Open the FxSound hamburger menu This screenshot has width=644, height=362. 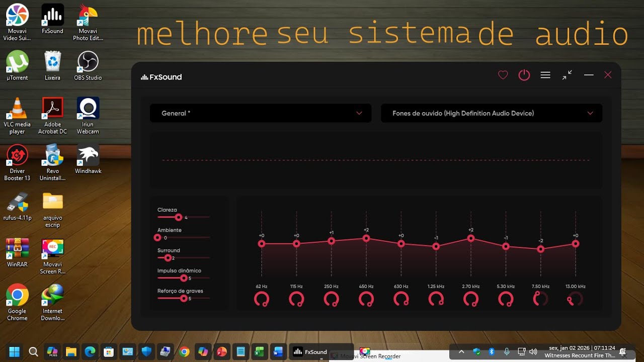coord(545,75)
